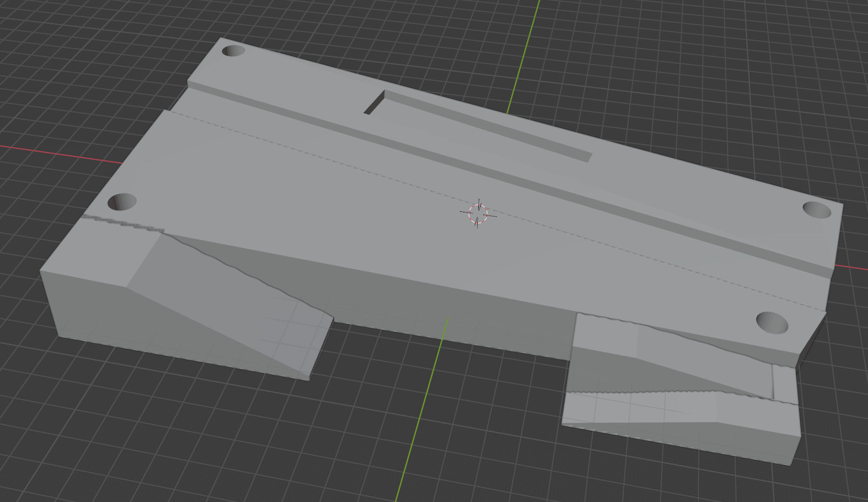This screenshot has width=868, height=502.
Task: Select the rectangular slot recess on top
Action: tap(480, 126)
